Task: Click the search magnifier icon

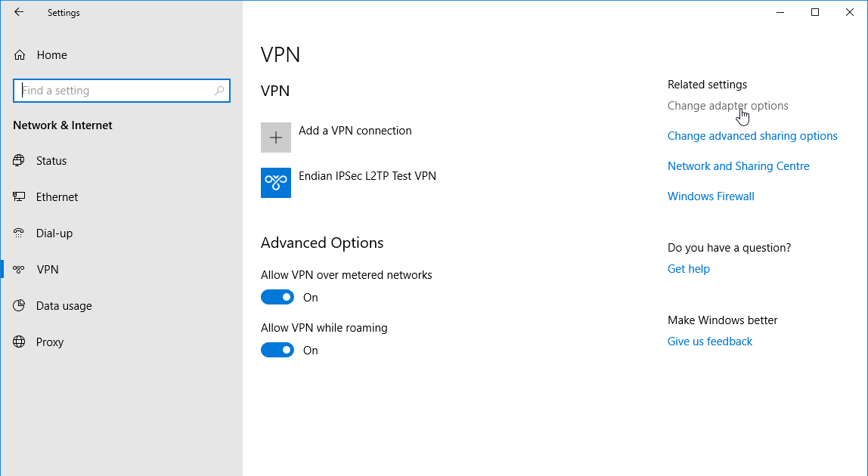Action: (x=219, y=90)
